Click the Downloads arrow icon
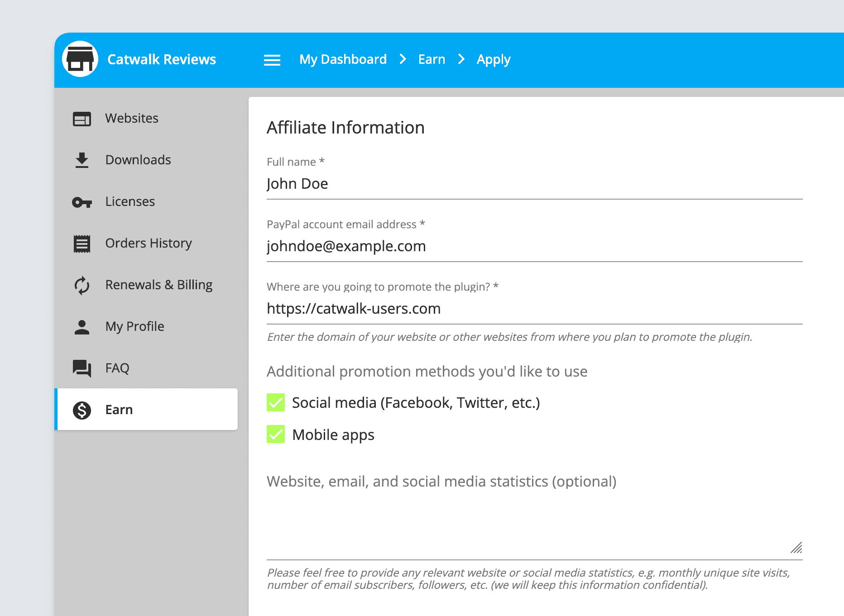 pos(82,160)
